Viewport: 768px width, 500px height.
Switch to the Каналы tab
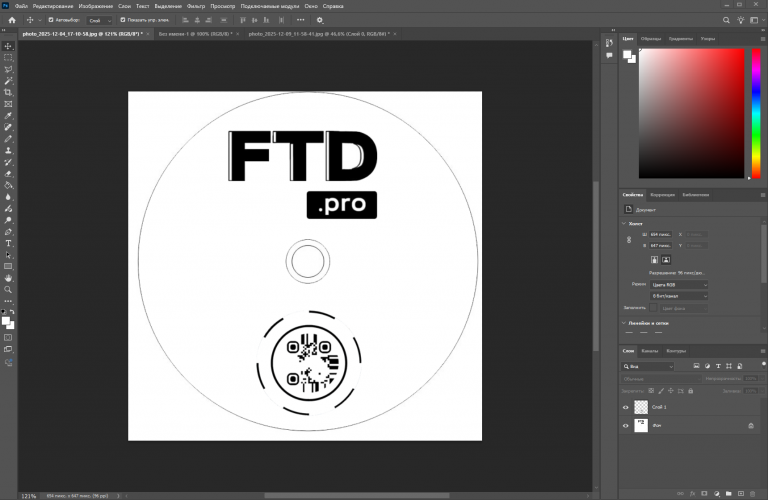[649, 351]
